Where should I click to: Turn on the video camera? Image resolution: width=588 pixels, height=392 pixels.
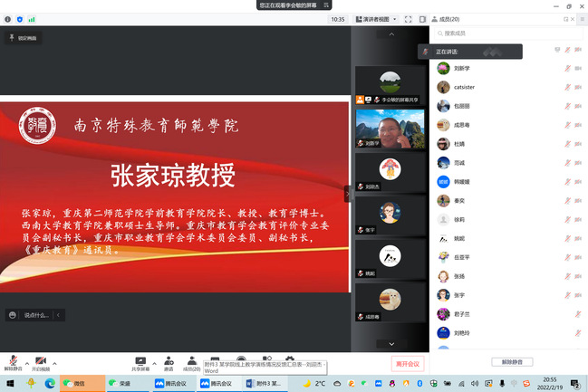[x=41, y=361]
